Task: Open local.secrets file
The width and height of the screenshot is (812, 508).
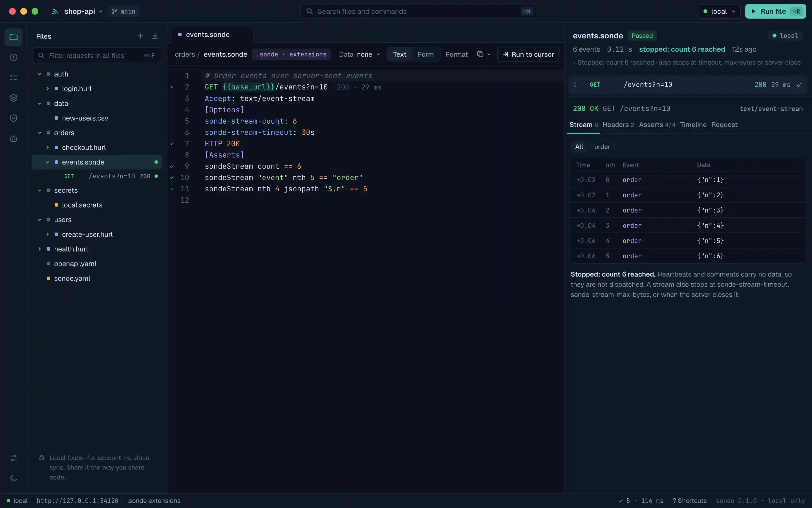Action: point(82,205)
